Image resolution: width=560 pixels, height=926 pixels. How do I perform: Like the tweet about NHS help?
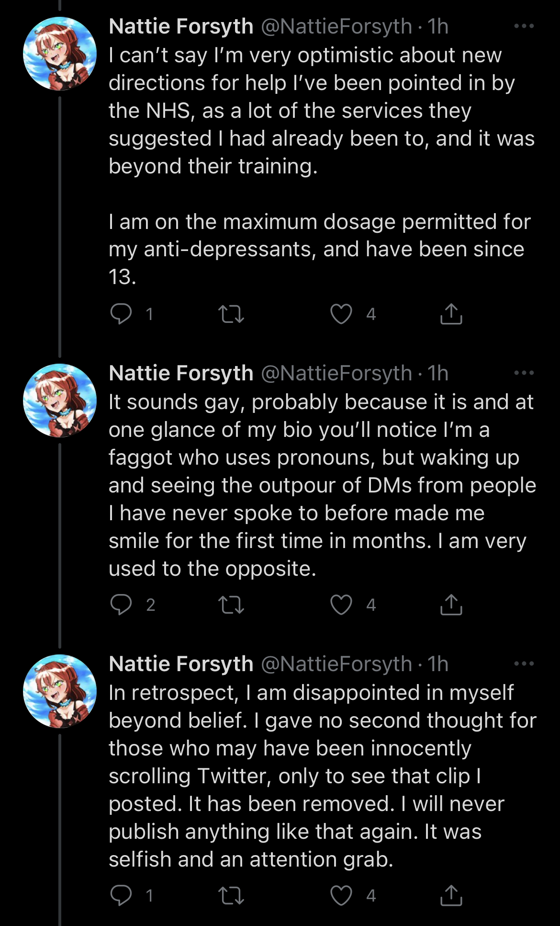(x=341, y=314)
